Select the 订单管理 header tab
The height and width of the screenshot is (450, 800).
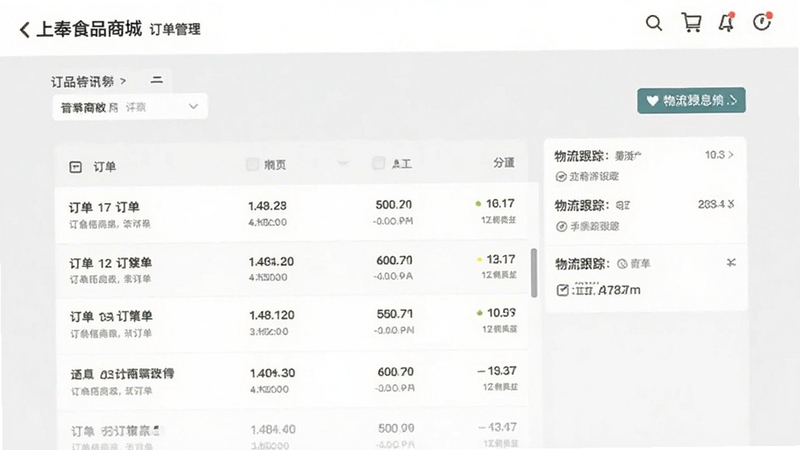(x=175, y=30)
